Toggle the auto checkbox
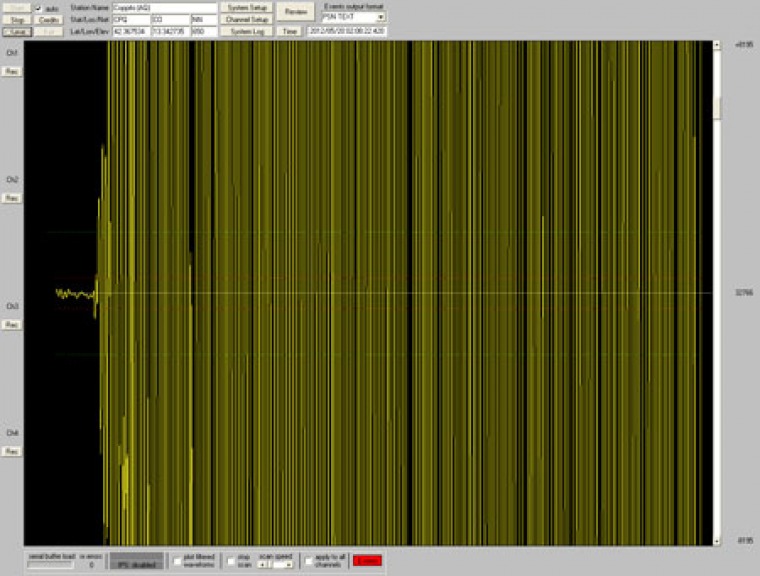The width and height of the screenshot is (760, 576). coord(38,8)
